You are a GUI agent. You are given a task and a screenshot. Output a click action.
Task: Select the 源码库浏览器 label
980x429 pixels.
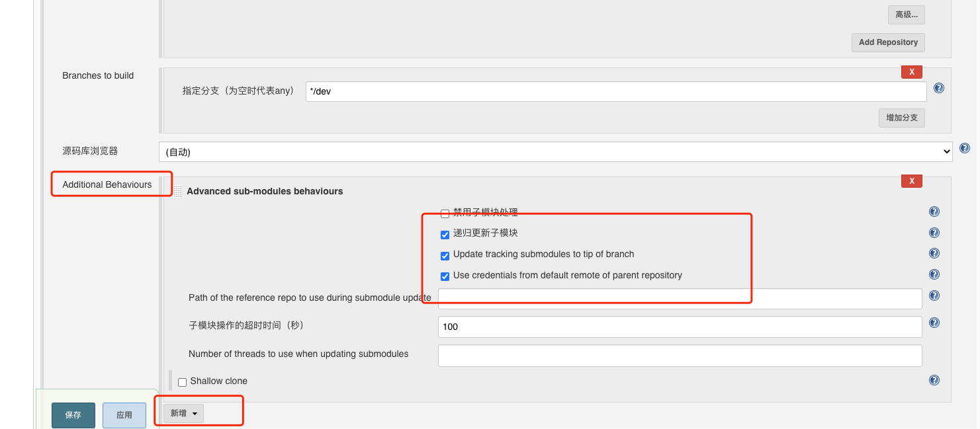point(90,151)
